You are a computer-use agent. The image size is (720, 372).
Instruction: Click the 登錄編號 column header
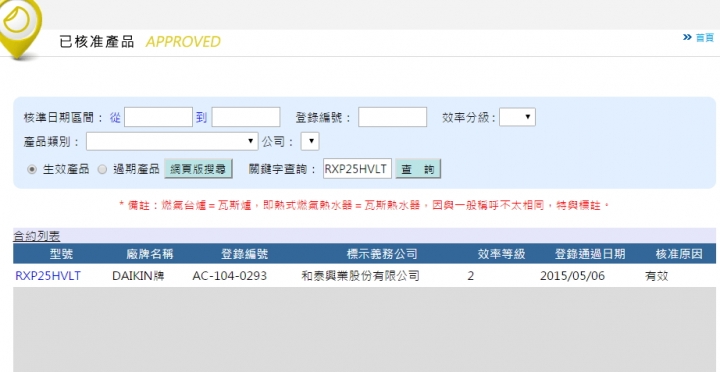coord(244,254)
